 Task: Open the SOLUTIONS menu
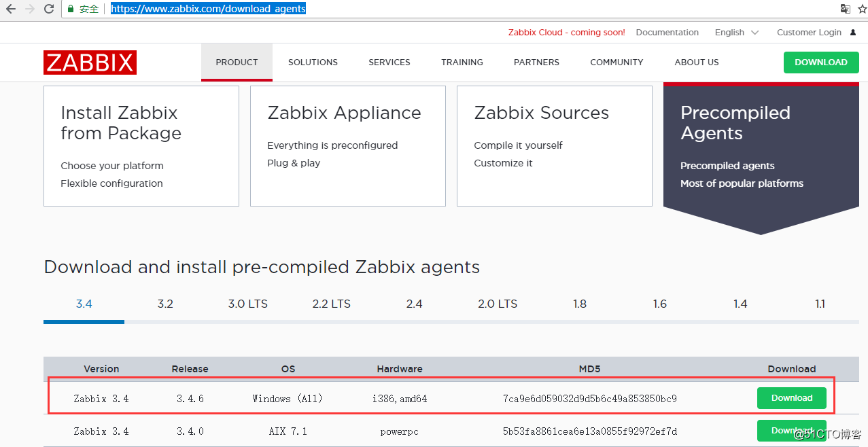coord(313,62)
